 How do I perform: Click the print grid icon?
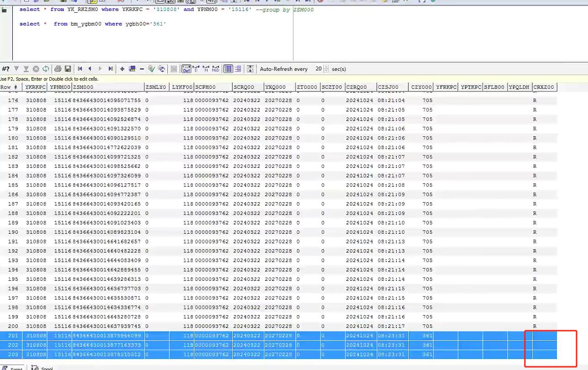coord(58,69)
